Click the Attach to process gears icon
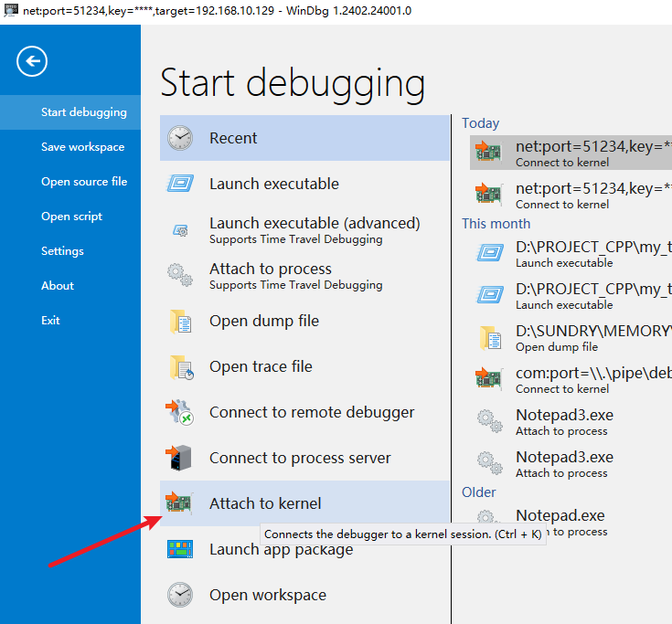The image size is (672, 624). (x=180, y=275)
